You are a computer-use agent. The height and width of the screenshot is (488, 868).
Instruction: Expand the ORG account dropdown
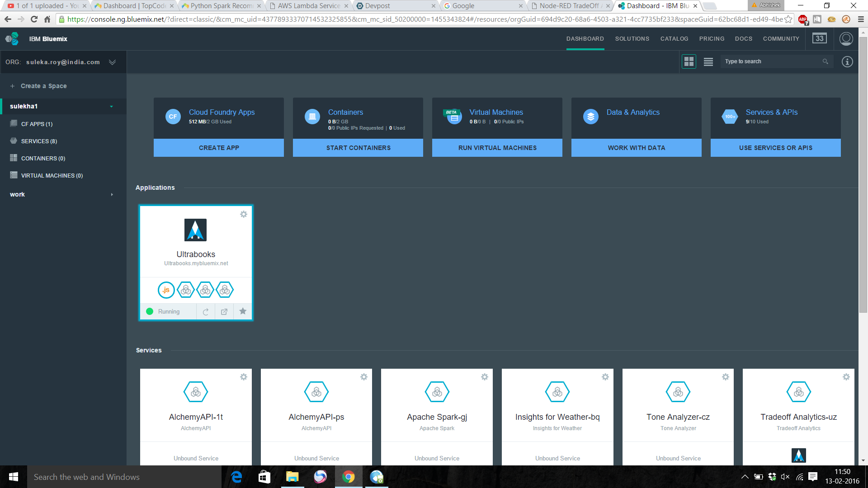point(112,62)
